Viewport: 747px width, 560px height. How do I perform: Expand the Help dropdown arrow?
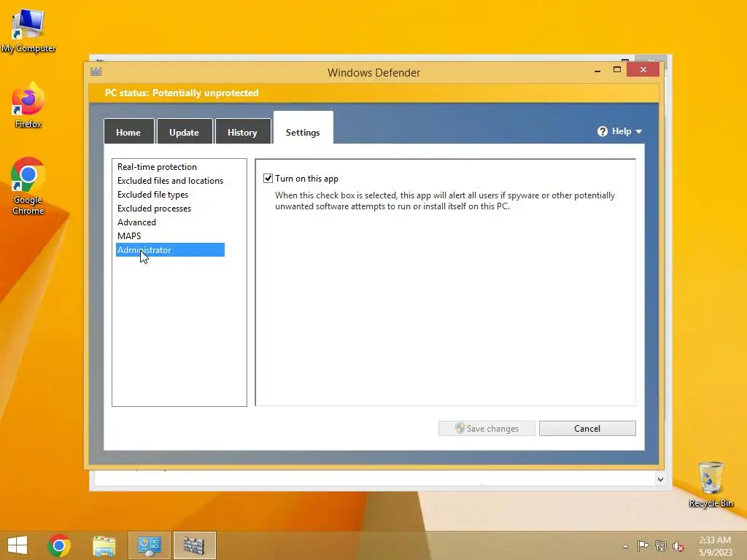(639, 131)
